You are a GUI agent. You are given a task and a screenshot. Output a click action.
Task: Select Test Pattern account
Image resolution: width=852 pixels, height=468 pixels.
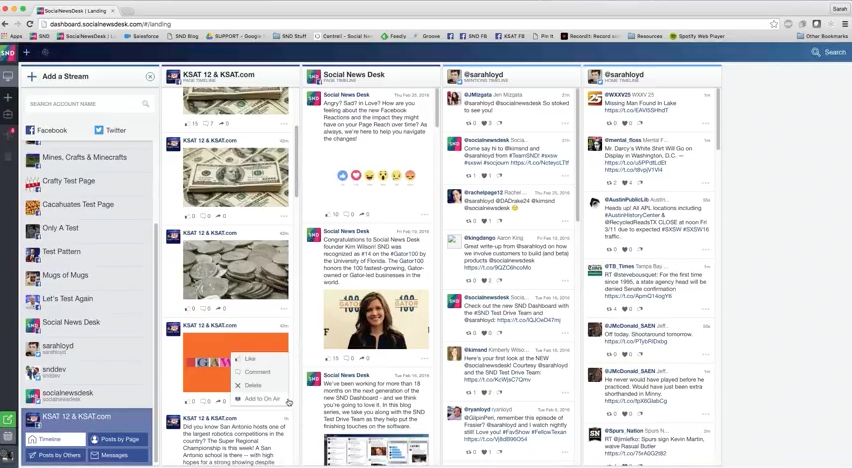click(x=89, y=253)
